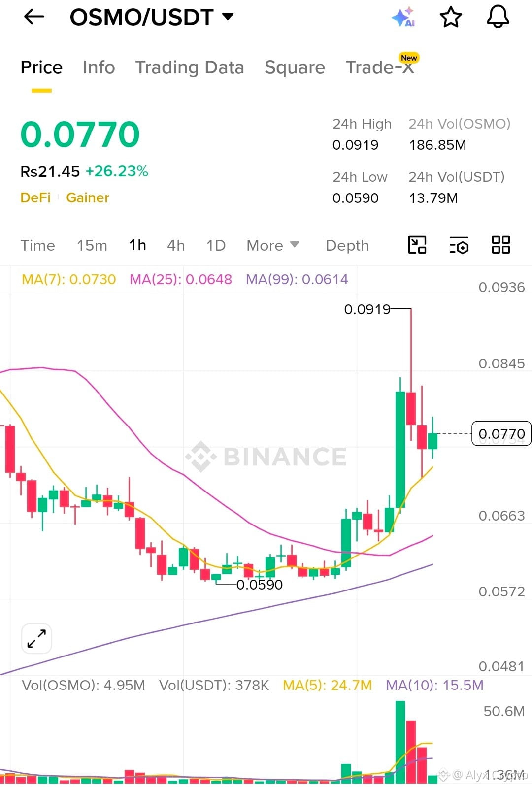
Task: Tap the DeFi category tag
Action: click(35, 197)
